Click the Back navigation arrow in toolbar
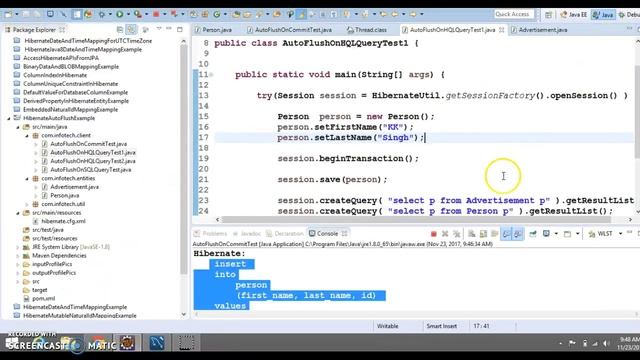This screenshot has width=640, height=360. click(x=395, y=14)
